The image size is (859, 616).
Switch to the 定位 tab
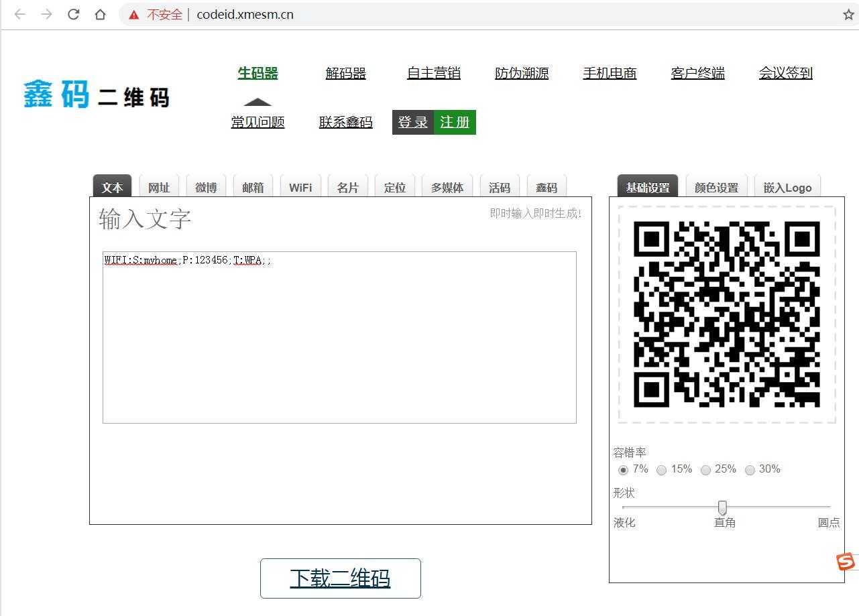(394, 187)
